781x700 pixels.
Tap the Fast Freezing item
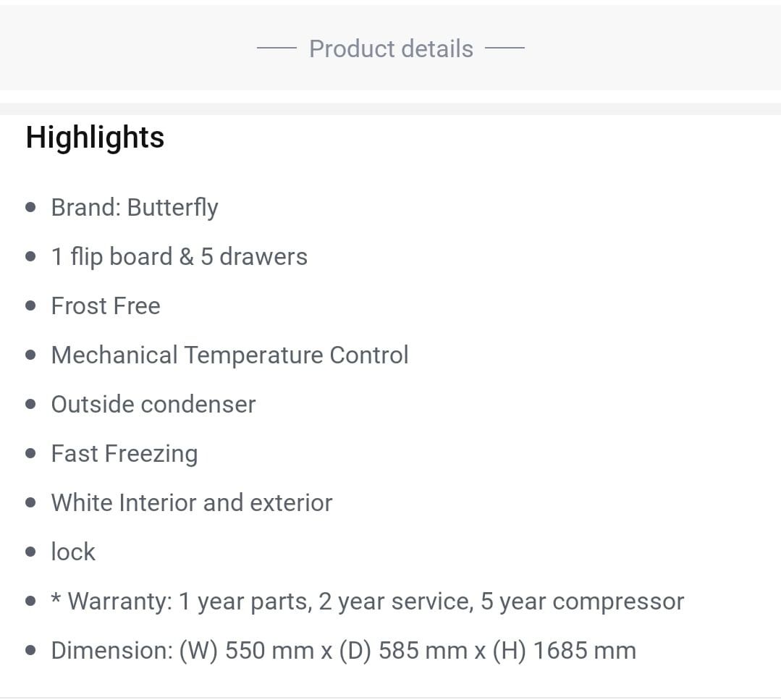[x=124, y=454]
